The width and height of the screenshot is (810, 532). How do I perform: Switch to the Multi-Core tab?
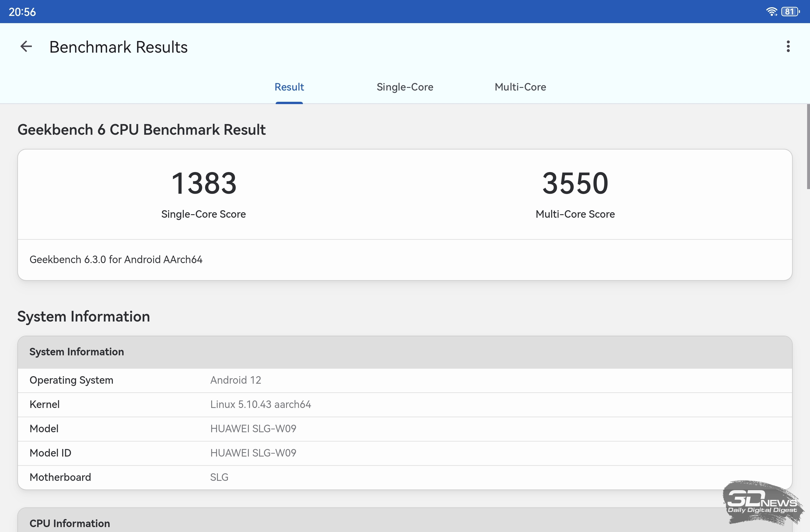(x=520, y=87)
